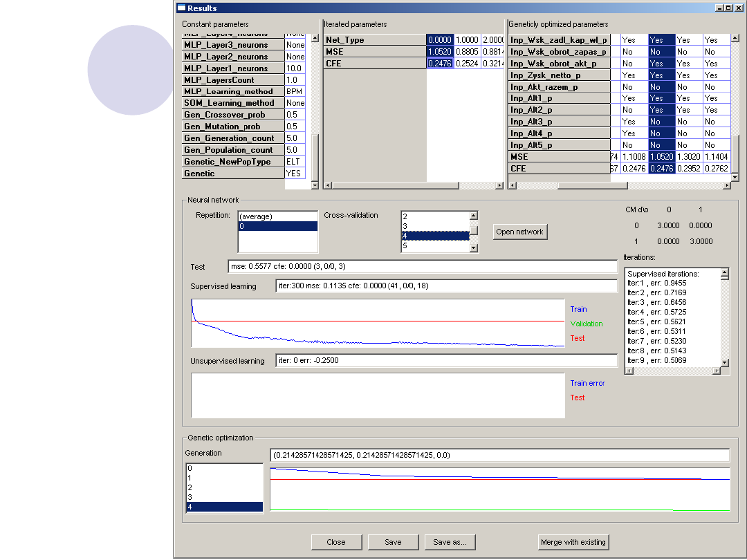
Task: Click left arrow of Iterated parameters scrollbar
Action: coord(327,185)
